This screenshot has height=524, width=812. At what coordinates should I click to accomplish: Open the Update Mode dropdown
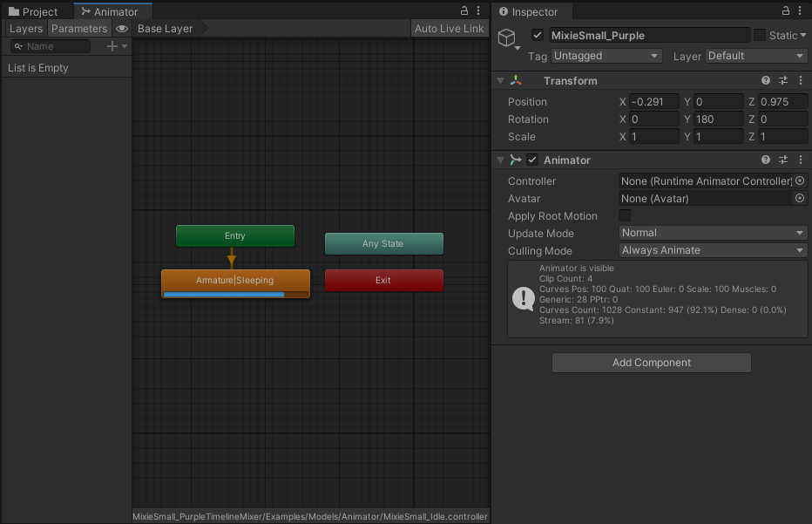click(713, 233)
